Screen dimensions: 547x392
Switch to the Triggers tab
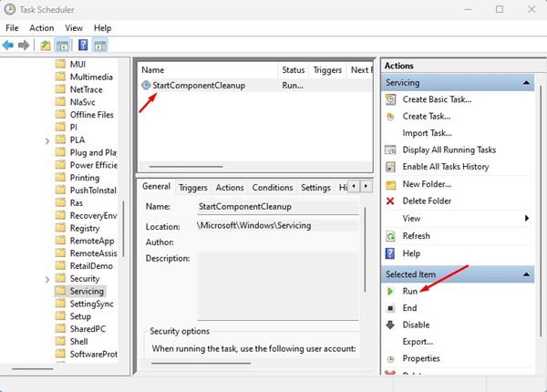tap(192, 188)
